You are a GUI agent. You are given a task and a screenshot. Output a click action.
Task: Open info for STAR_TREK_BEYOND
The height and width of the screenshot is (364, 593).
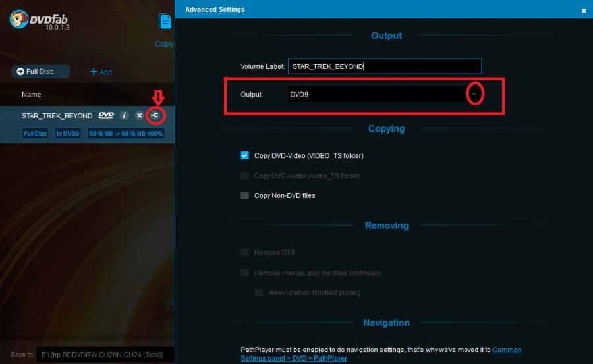[x=124, y=115]
